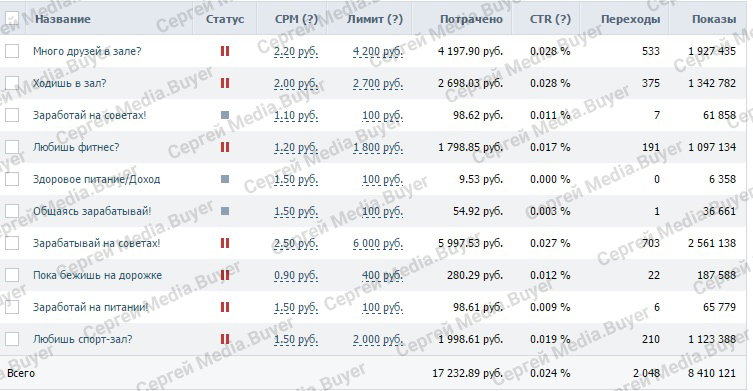Toggle the select-all checkbox in the header
The width and height of the screenshot is (753, 391).
[x=12, y=19]
